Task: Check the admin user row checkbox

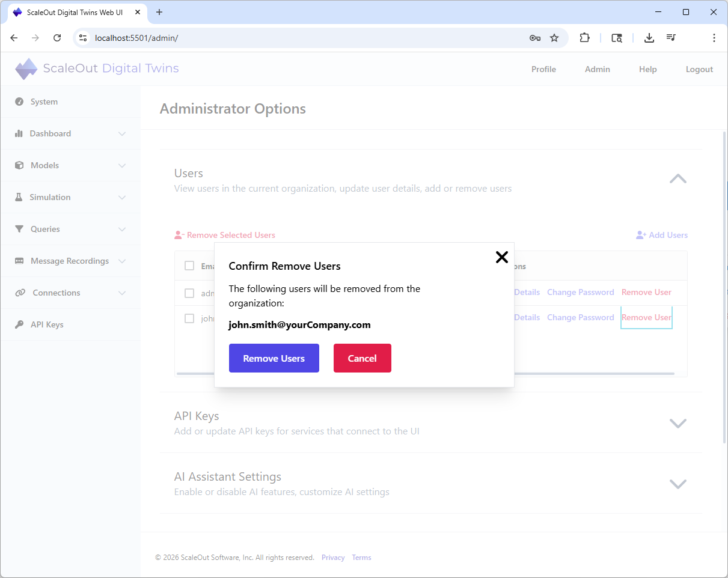Action: 189,293
